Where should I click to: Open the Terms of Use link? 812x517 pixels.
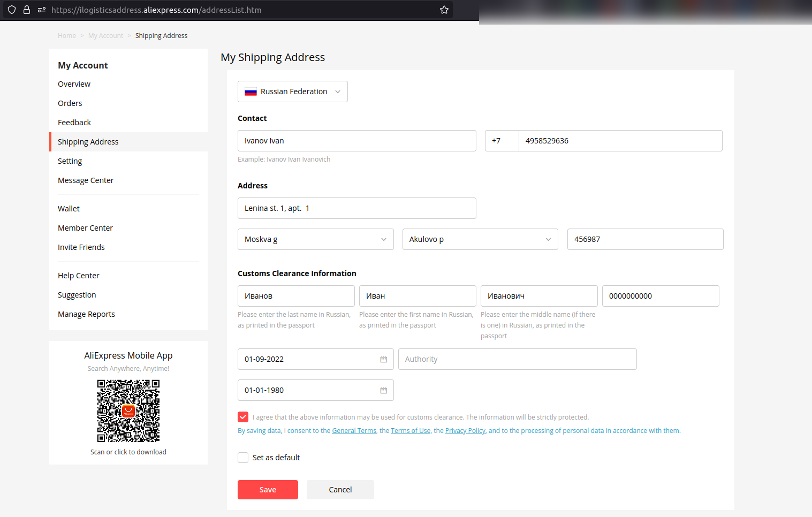[x=411, y=431]
